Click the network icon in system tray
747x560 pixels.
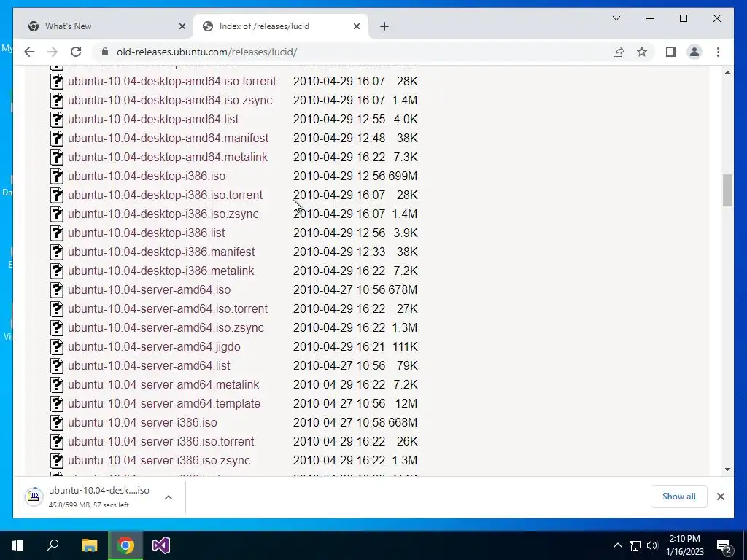click(635, 545)
